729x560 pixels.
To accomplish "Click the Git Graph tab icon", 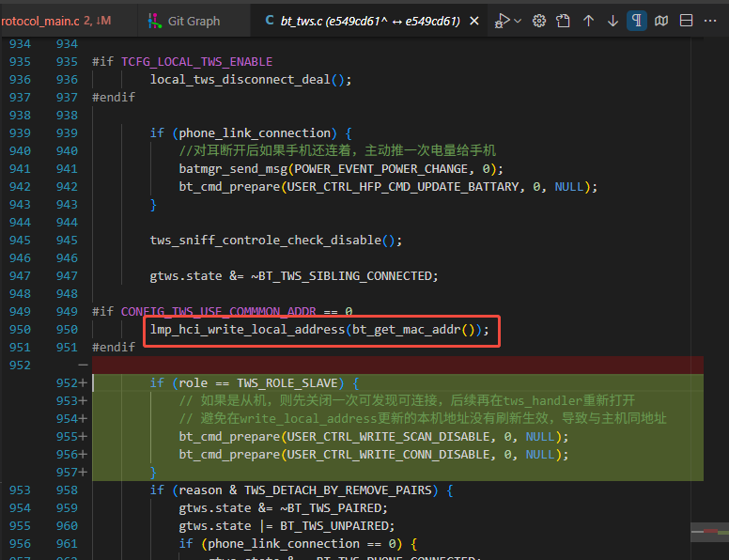I will (x=154, y=21).
